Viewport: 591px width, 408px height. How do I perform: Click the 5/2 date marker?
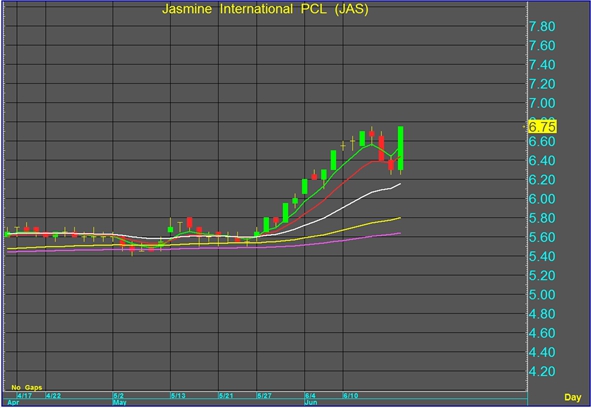[119, 396]
